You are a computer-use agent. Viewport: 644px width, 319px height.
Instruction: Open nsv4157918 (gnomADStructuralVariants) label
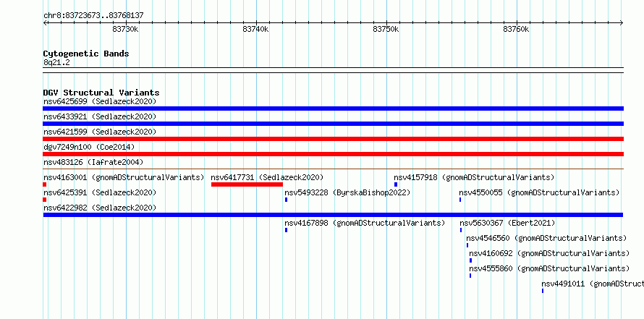click(474, 177)
